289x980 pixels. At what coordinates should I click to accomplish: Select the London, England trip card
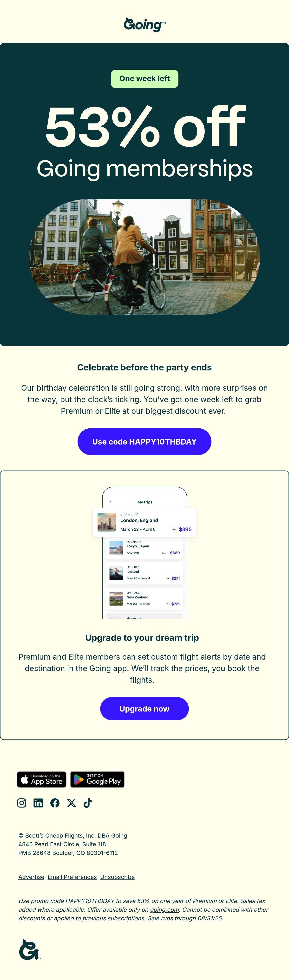145,522
